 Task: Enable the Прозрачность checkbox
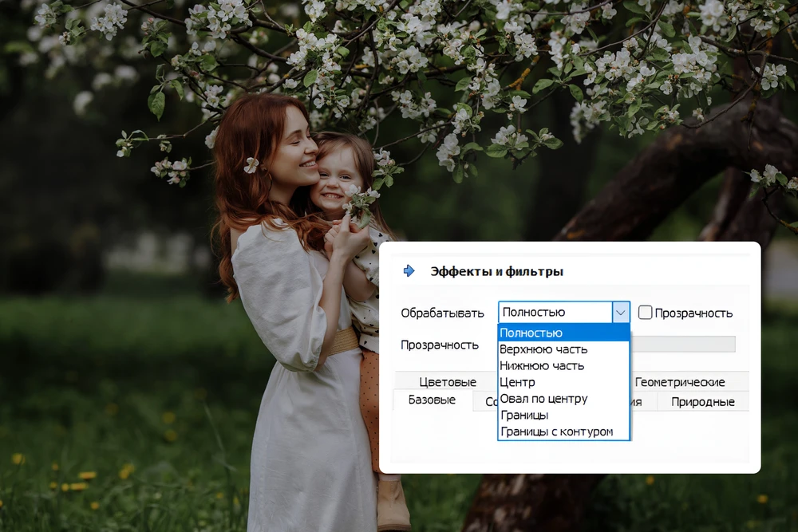click(x=646, y=313)
